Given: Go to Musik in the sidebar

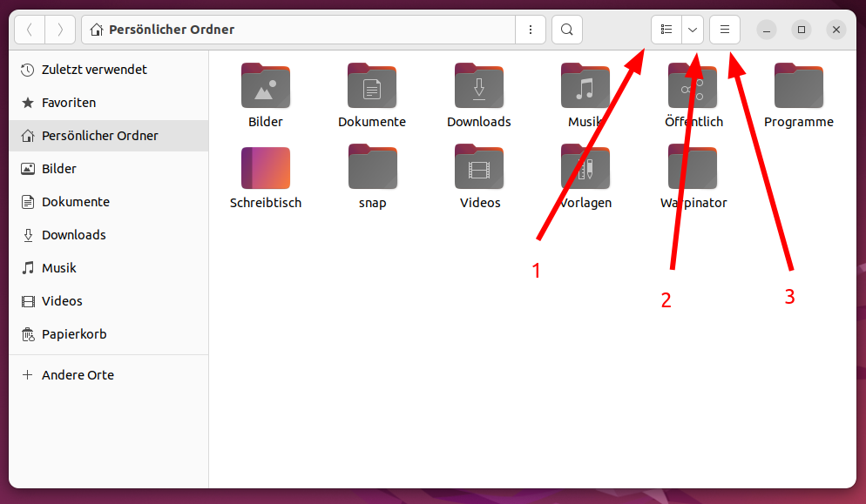Looking at the screenshot, I should click(x=109, y=268).
